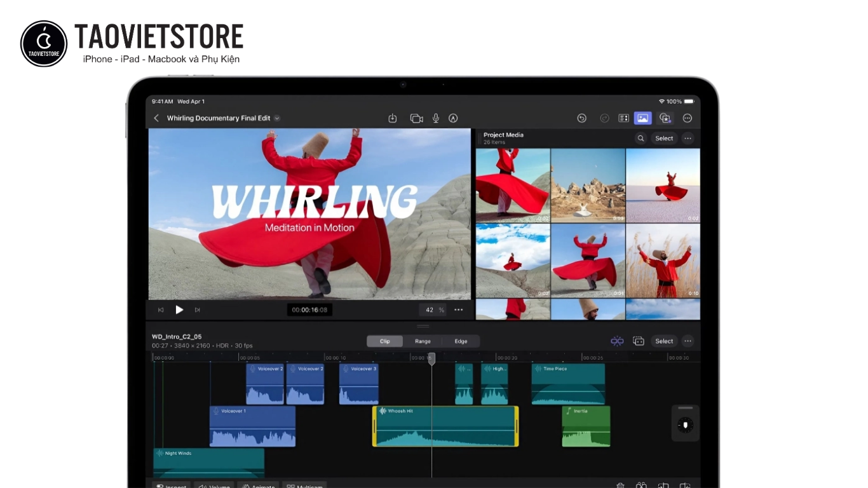Select the rocky desert landscape thumbnail

click(588, 186)
